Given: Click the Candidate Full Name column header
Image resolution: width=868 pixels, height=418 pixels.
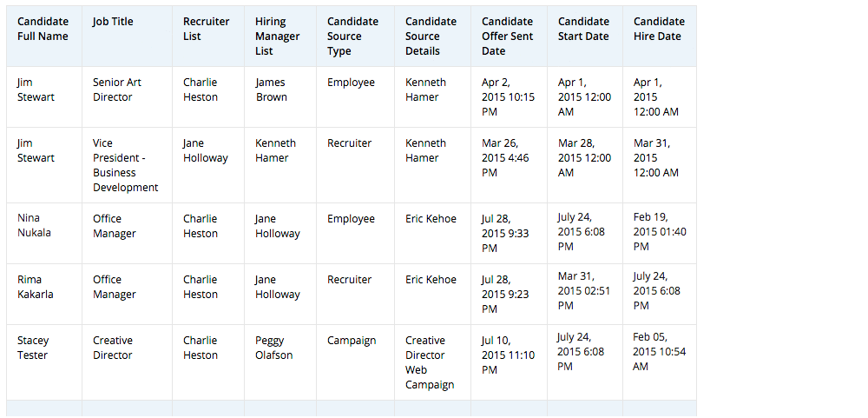Looking at the screenshot, I should 43,29.
